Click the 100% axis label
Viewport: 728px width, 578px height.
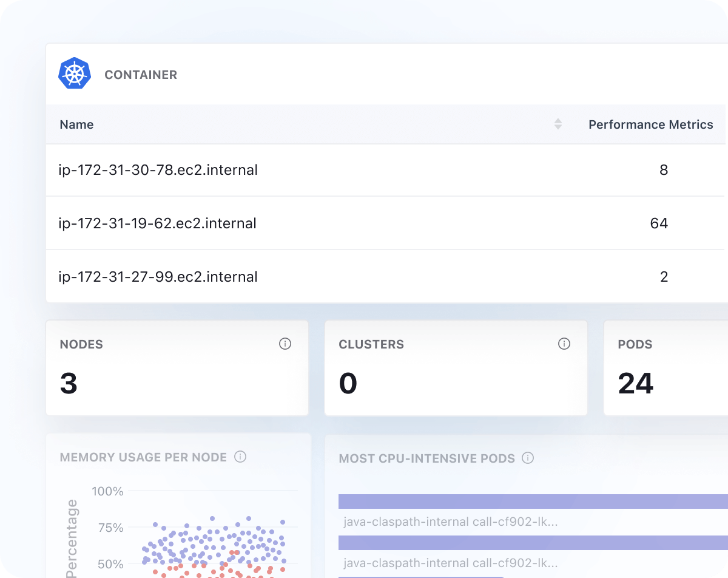[x=107, y=491]
